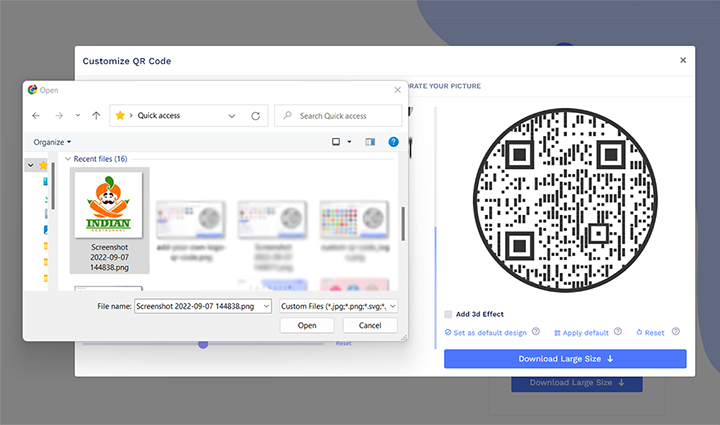Collapse the Recent files group

click(x=68, y=159)
